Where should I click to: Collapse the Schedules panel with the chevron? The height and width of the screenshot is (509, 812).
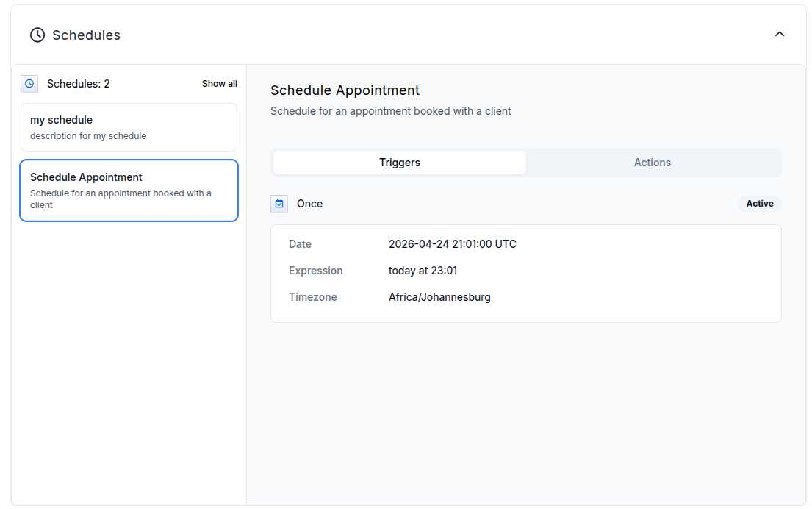click(x=780, y=34)
